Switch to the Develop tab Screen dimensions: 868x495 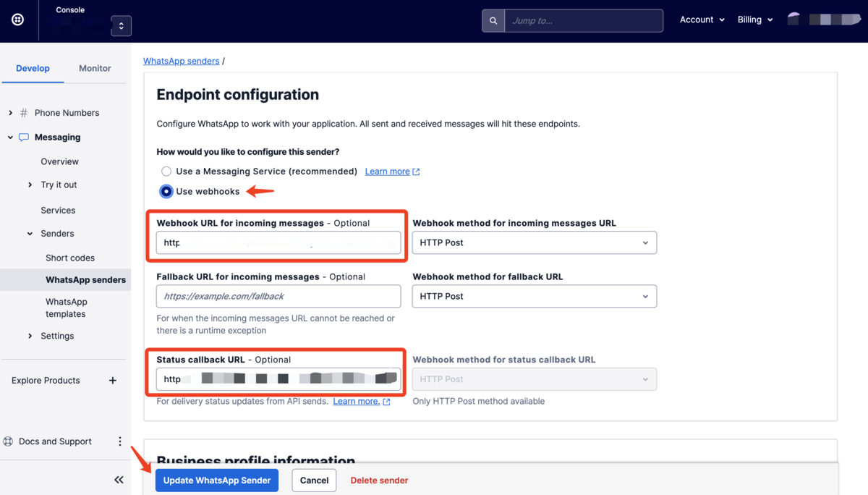[33, 68]
